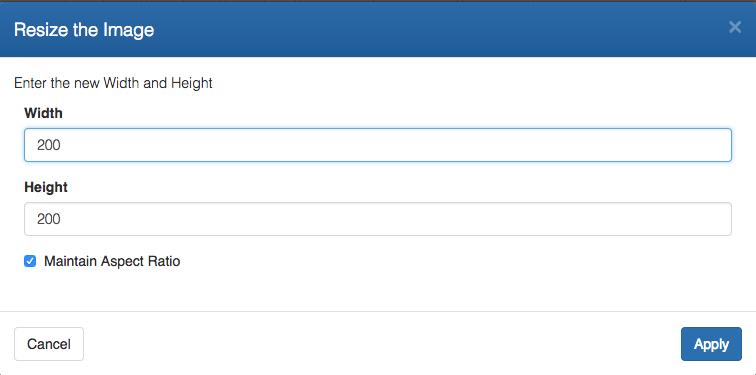
Task: Click the divider line above footer buttons
Action: click(378, 311)
